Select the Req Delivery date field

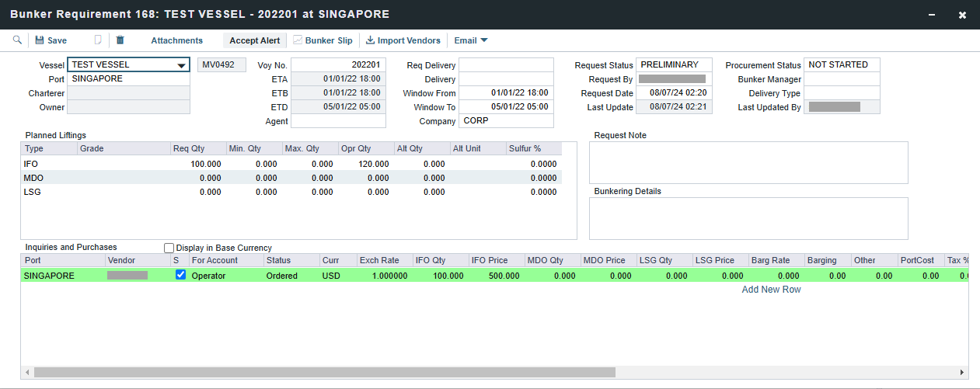tap(506, 65)
